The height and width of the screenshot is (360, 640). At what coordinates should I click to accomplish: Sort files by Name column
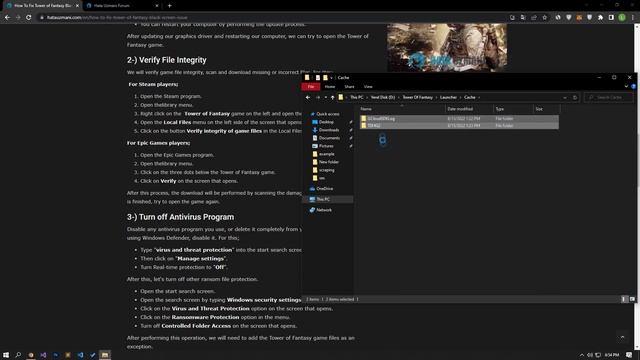pos(402,109)
